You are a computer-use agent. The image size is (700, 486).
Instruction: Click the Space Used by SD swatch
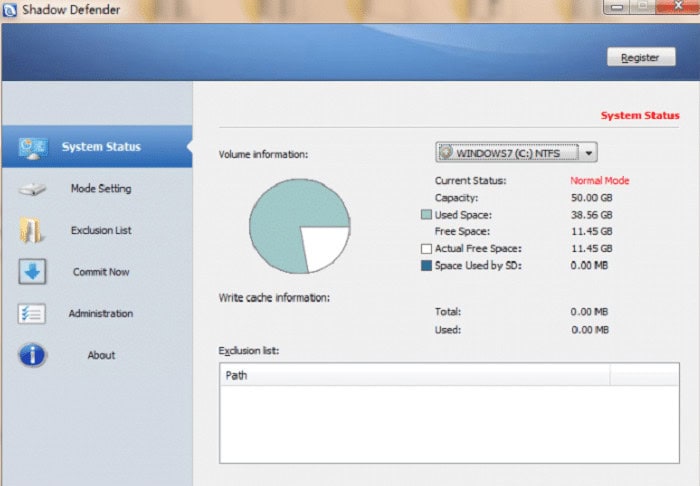(x=426, y=266)
